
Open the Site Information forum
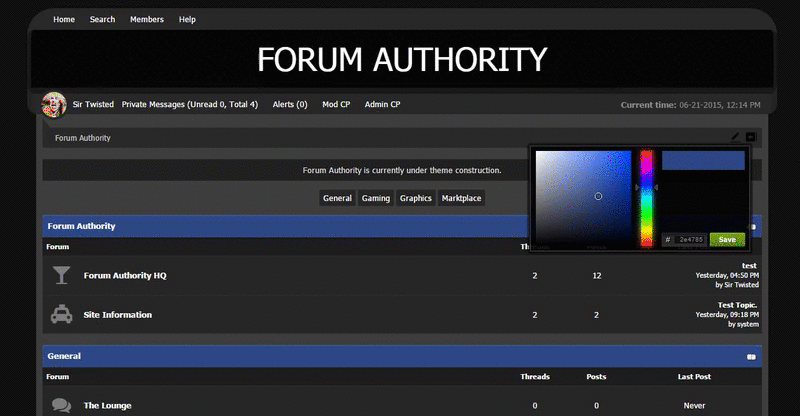coord(118,315)
